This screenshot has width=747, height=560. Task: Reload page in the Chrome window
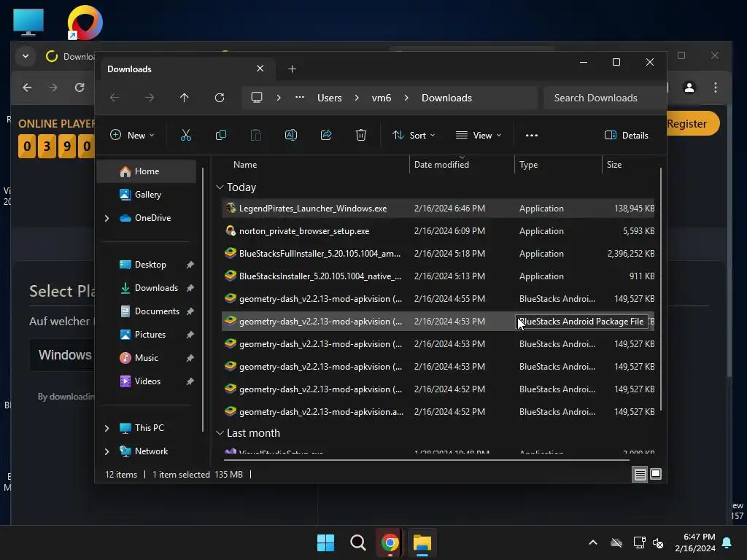(80, 87)
